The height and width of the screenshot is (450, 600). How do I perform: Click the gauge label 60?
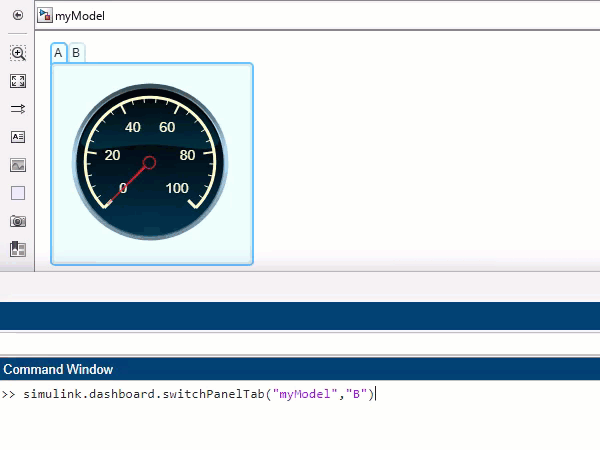[167, 127]
